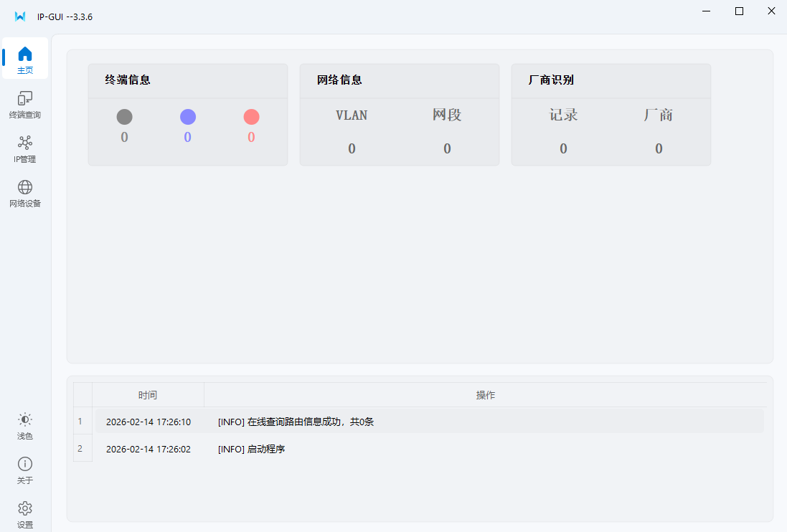Screen dimensions: 787x532
Task: Select the IP管理 sidebar icon
Action: pyautogui.click(x=24, y=148)
